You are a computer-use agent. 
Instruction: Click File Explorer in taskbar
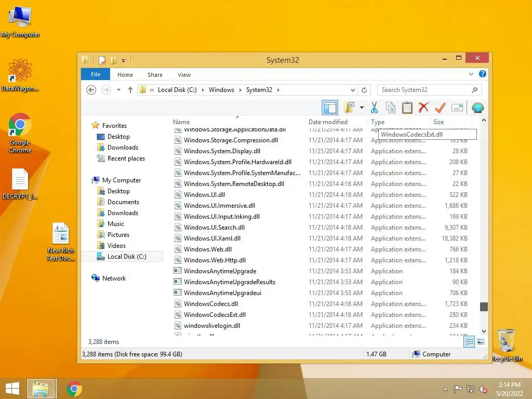(40, 389)
